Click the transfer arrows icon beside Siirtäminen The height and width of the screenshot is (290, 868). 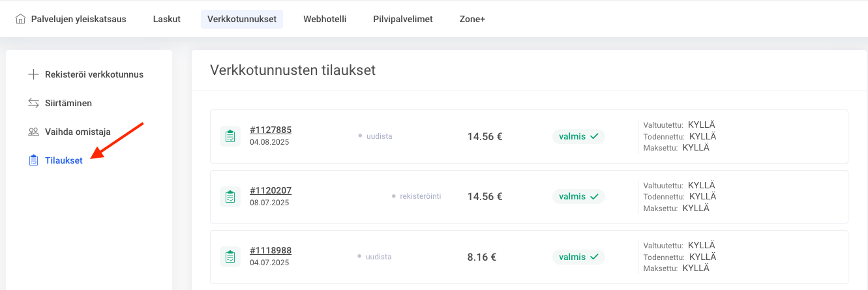(x=33, y=103)
